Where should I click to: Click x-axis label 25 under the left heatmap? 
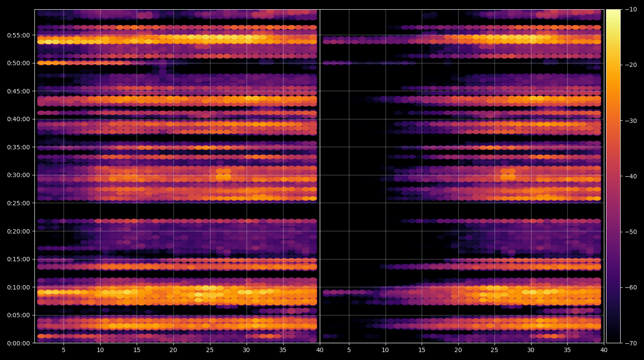point(210,350)
